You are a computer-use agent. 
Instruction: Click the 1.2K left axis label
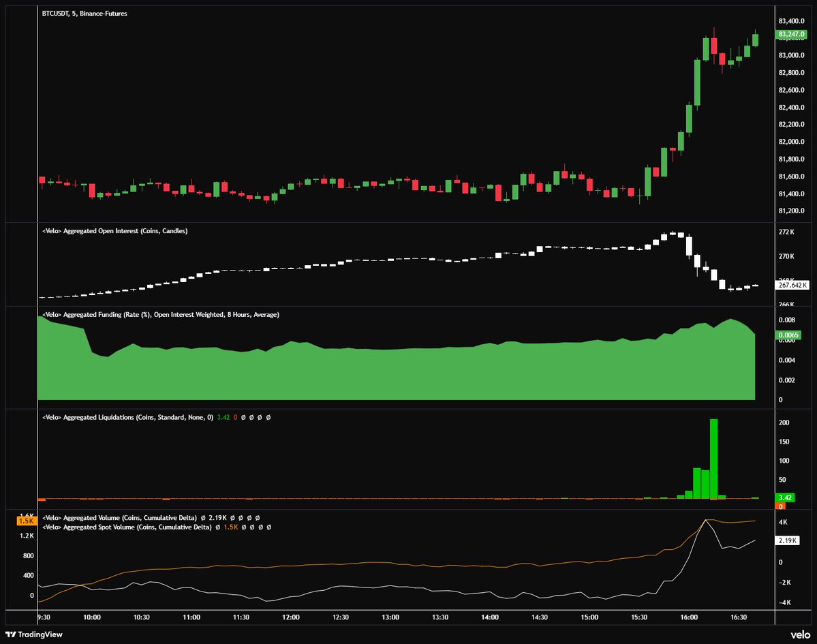click(27, 536)
